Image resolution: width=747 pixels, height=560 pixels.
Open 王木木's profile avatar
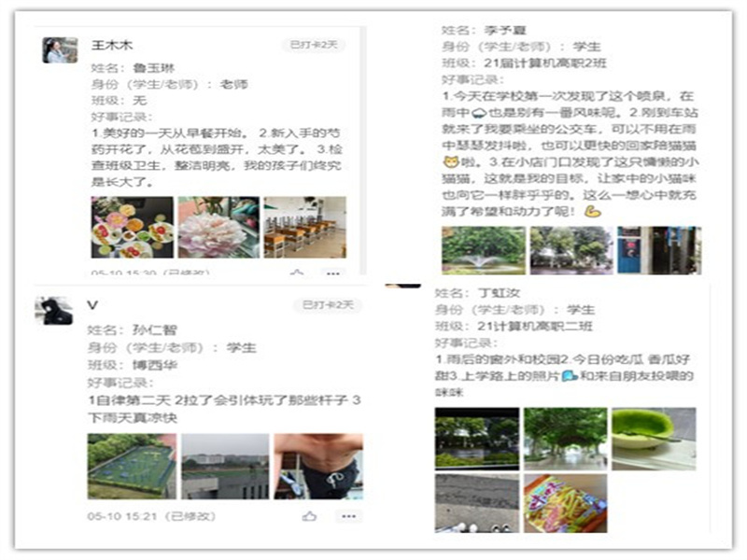coord(60,49)
